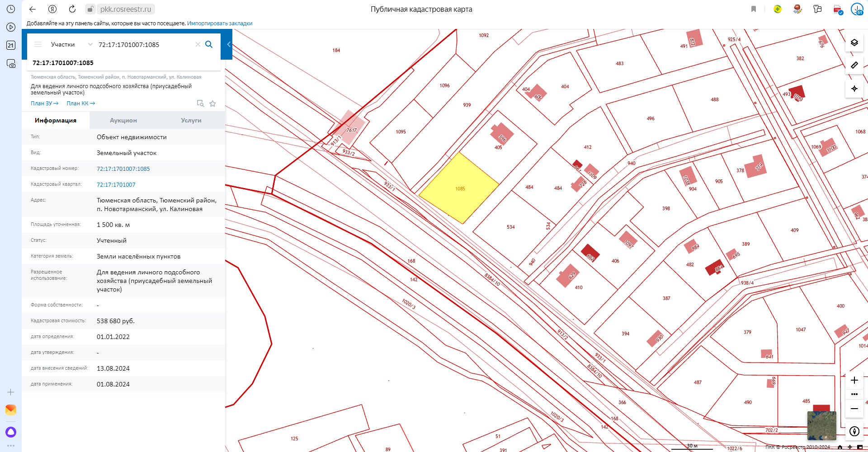Open browser history clock icon in sidebar
This screenshot has height=452, width=868.
tap(11, 9)
